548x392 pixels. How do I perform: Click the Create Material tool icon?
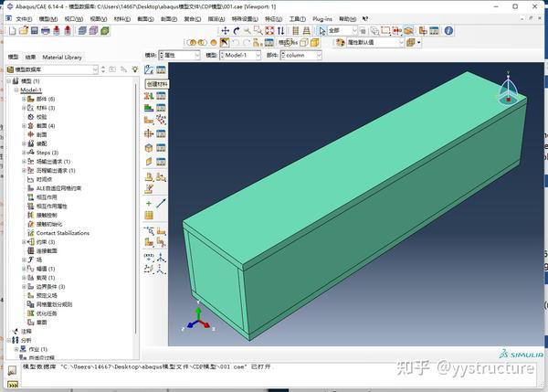click(x=149, y=69)
